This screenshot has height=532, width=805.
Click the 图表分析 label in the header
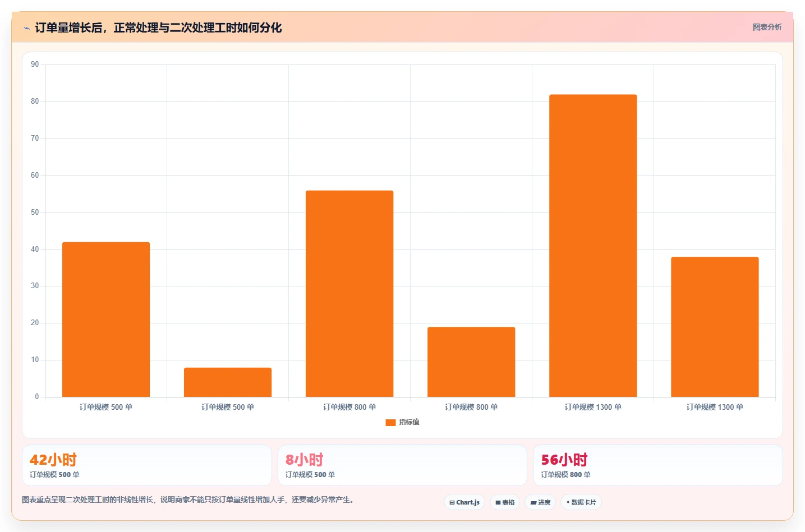(767, 27)
